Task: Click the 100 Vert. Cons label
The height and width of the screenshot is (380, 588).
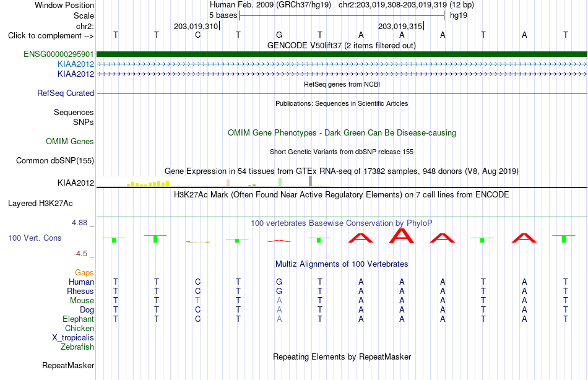Action: [x=35, y=238]
